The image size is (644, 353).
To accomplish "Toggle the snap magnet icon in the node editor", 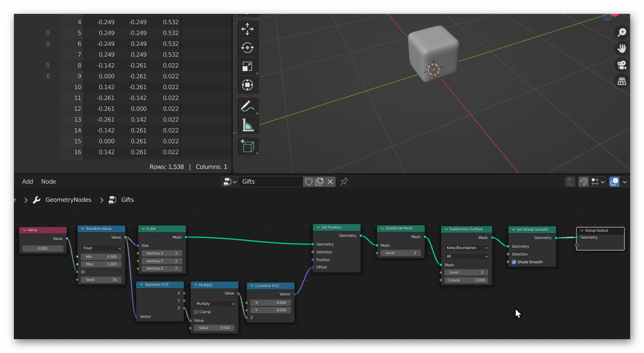I will click(584, 182).
